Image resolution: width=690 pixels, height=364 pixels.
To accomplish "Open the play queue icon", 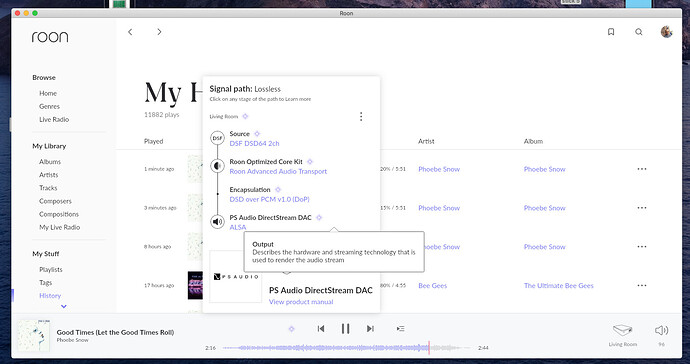I will click(x=400, y=329).
